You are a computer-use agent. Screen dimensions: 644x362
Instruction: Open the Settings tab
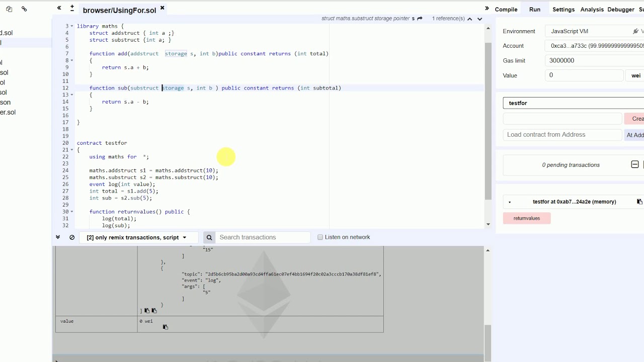[563, 10]
